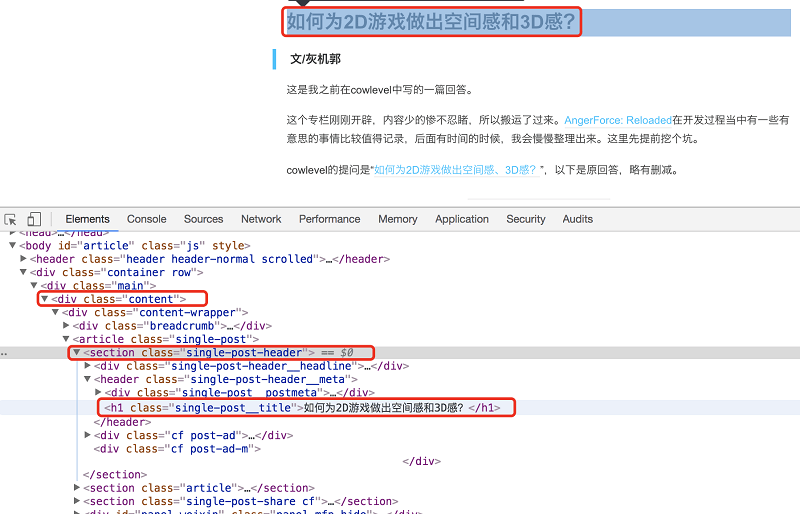This screenshot has height=514, width=800.
Task: Open the Security tab
Action: tap(525, 219)
